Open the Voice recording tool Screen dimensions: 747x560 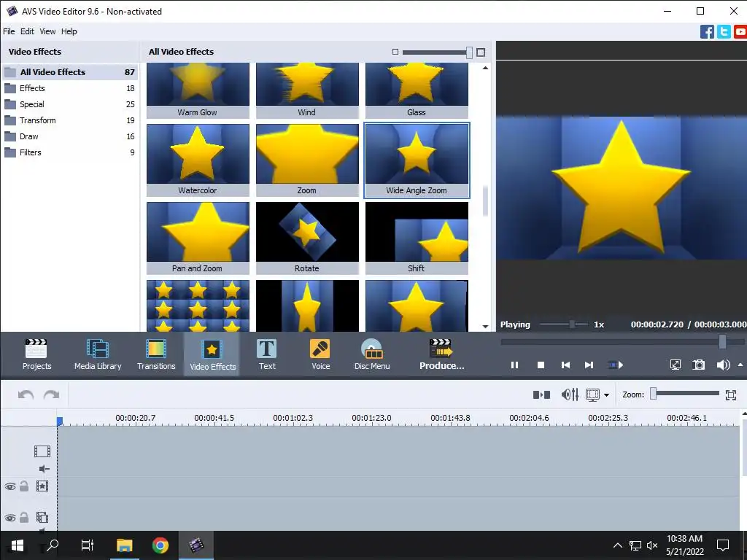pyautogui.click(x=320, y=354)
